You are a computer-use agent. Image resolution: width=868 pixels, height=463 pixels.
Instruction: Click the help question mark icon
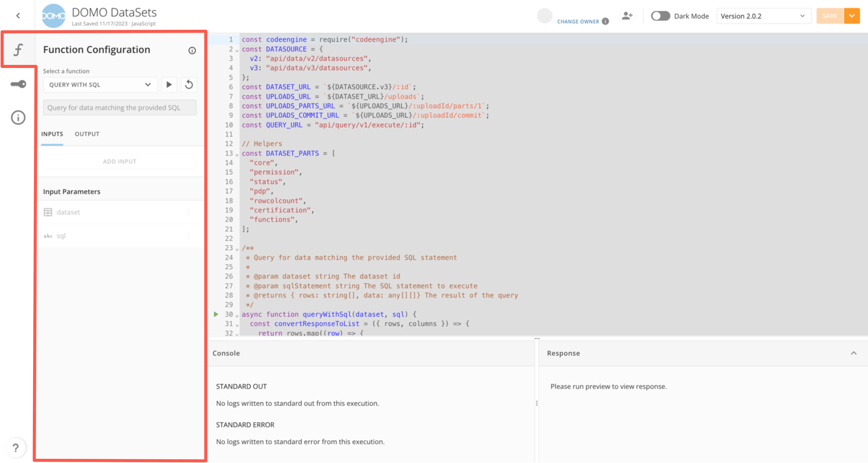click(x=16, y=448)
